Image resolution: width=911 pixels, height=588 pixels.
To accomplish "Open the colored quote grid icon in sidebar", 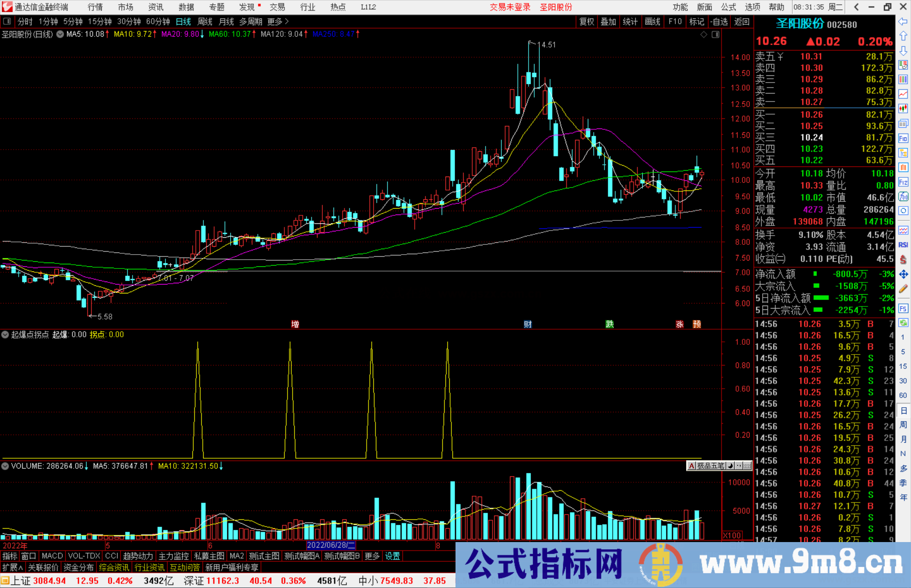I will [903, 80].
